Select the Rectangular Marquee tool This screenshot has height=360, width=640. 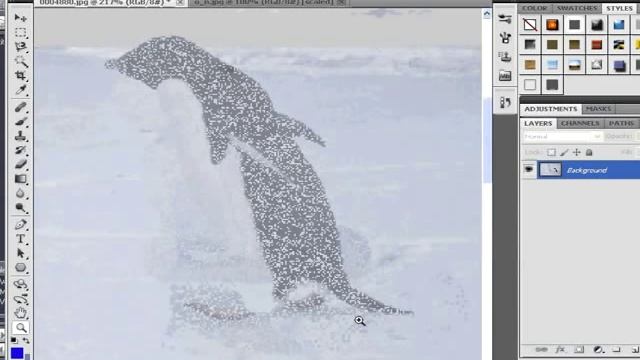(x=20, y=32)
